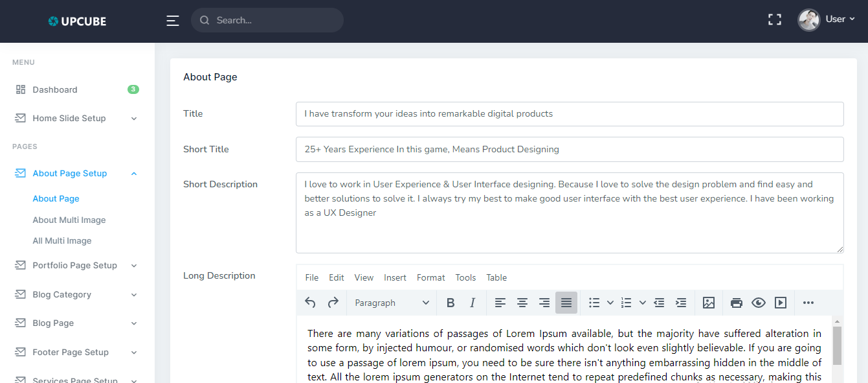Open the Insert menu in the editor
Image resolution: width=868 pixels, height=383 pixels.
[395, 277]
